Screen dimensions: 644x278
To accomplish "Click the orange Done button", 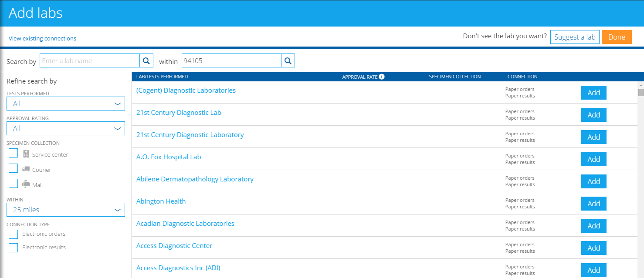I will [617, 37].
